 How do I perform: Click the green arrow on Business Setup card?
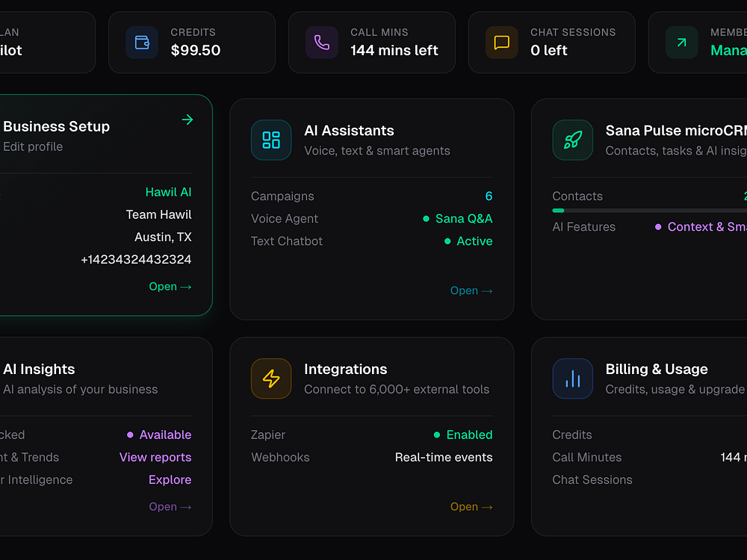(x=187, y=119)
